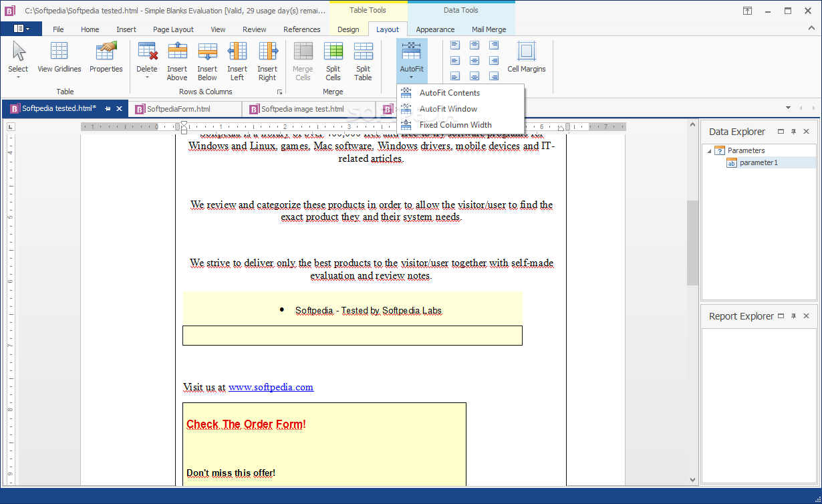Switch to the Table Tools Design tab

348,29
